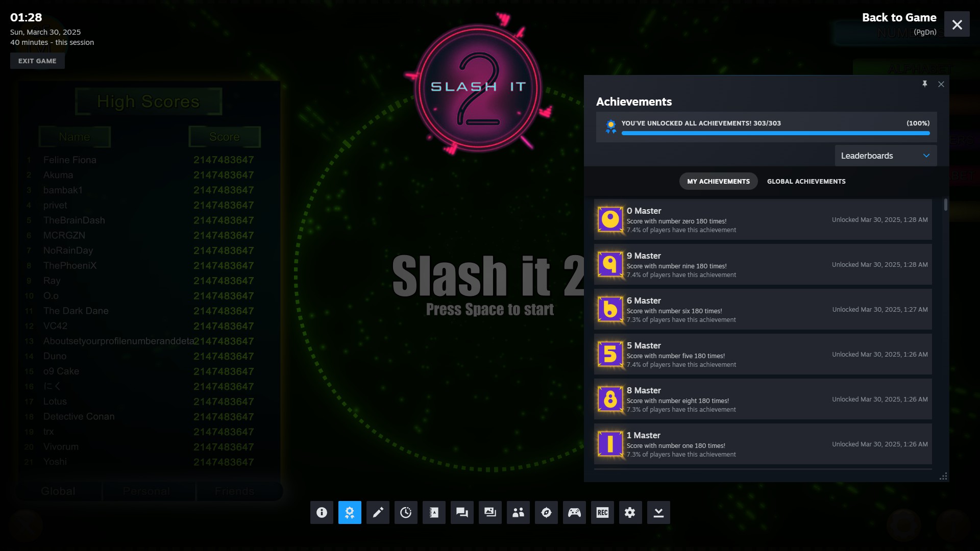Open the playtime timer icon
The image size is (980, 551).
coord(406,512)
